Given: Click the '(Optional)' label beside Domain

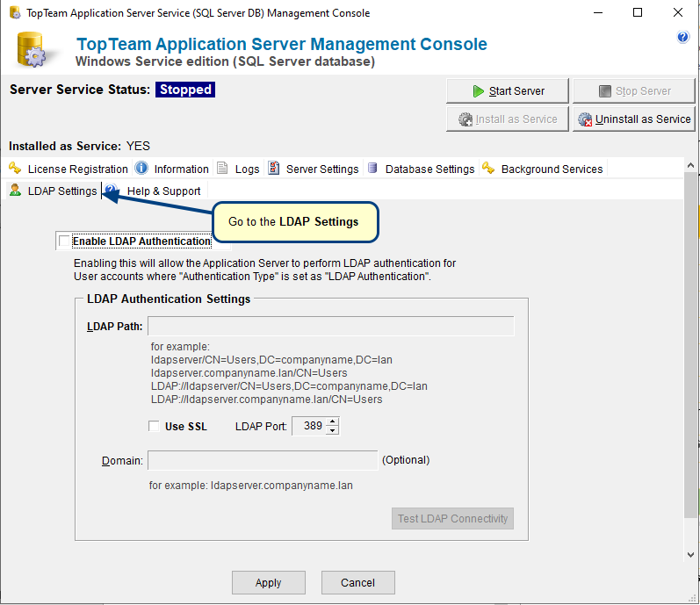Looking at the screenshot, I should tap(406, 460).
